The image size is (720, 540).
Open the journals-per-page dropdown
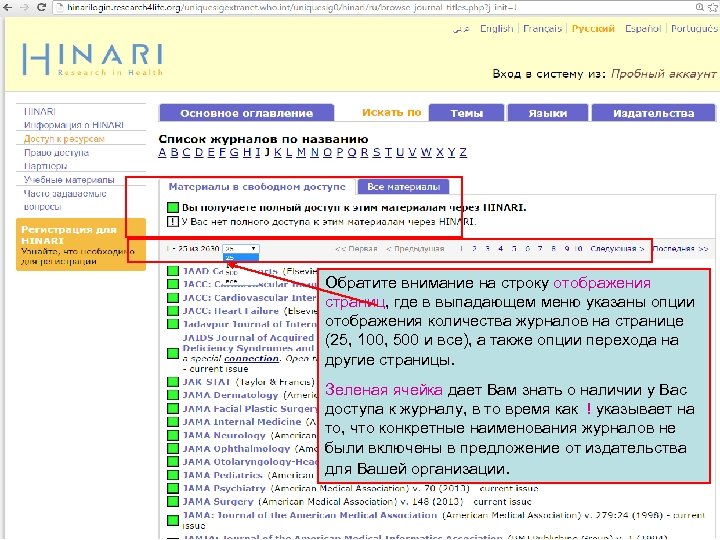pos(241,248)
